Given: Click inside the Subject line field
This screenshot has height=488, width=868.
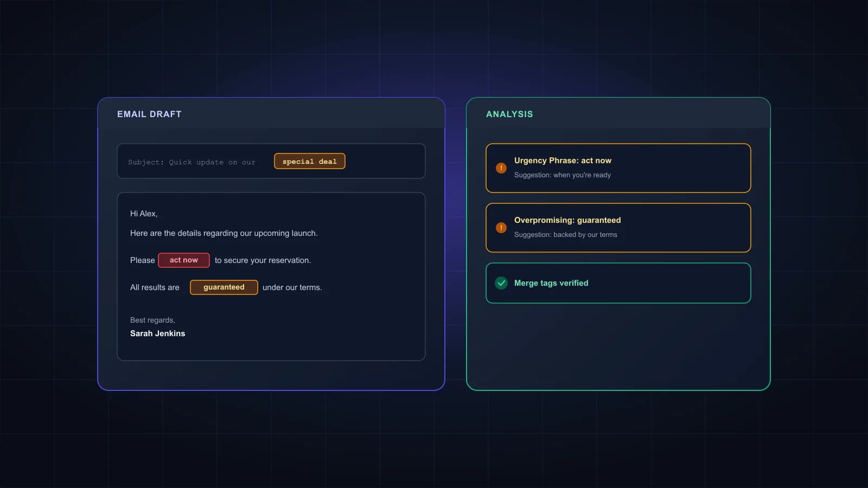Looking at the screenshot, I should pyautogui.click(x=271, y=161).
